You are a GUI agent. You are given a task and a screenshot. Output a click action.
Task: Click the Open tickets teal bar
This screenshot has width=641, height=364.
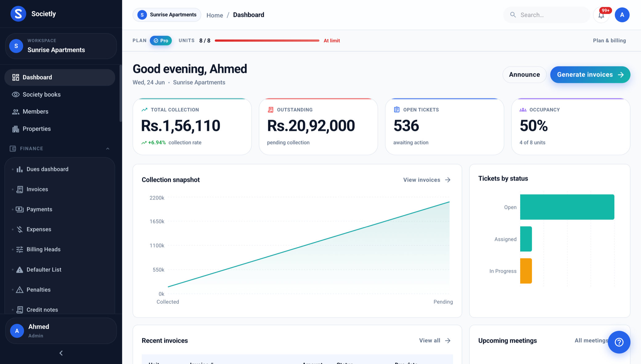[x=567, y=207]
